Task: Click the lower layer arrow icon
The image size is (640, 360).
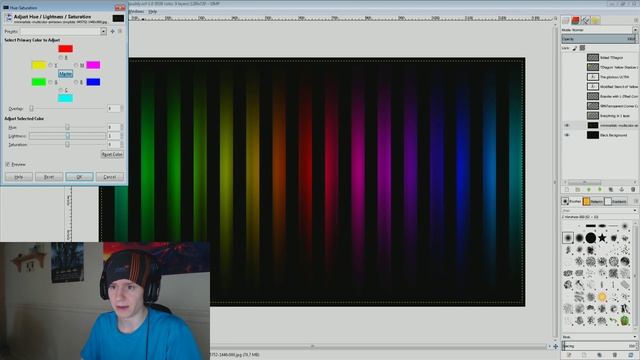Action: coord(600,190)
